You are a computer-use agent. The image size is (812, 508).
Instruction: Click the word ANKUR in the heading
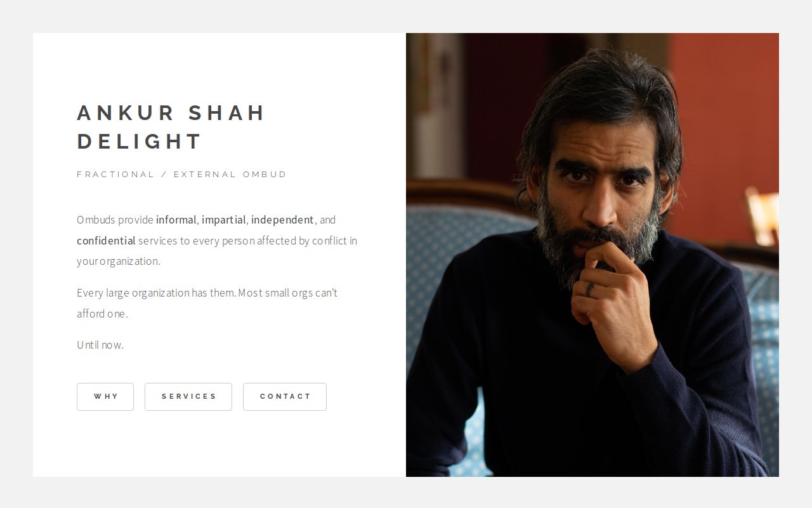[x=126, y=112]
